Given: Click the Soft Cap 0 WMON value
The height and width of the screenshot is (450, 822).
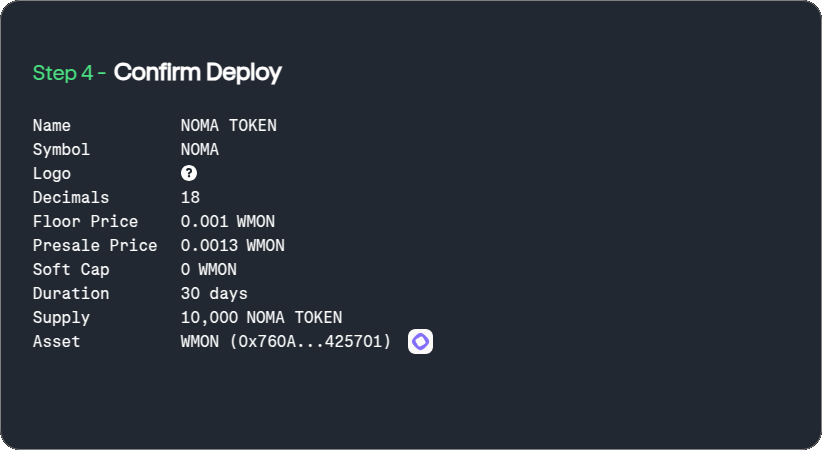Looking at the screenshot, I should pyautogui.click(x=209, y=270).
